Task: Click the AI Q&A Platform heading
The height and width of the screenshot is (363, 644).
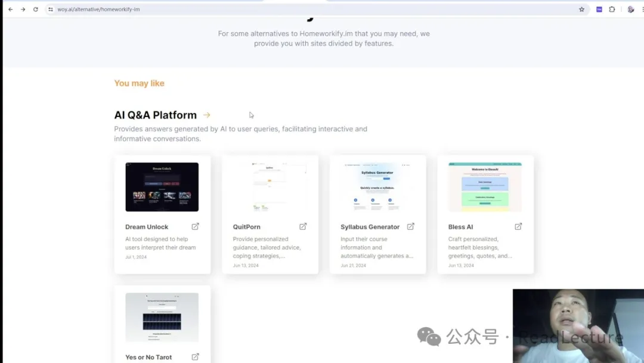Action: pyautogui.click(x=155, y=115)
